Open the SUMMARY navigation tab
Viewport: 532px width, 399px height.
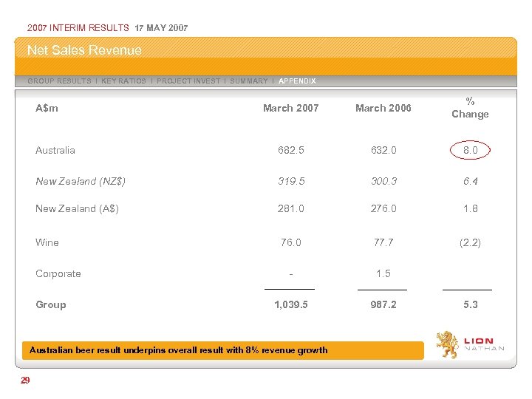249,81
